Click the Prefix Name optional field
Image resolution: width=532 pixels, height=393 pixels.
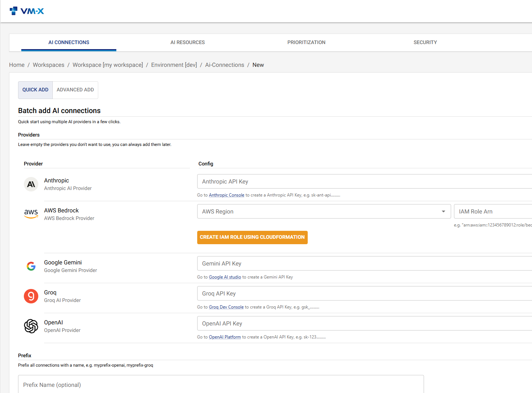pyautogui.click(x=221, y=384)
